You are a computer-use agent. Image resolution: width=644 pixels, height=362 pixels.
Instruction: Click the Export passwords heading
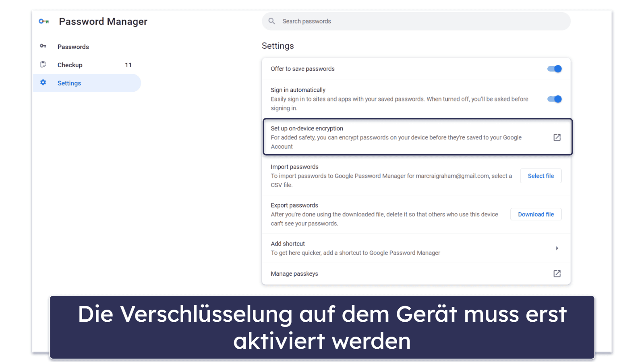[294, 205]
